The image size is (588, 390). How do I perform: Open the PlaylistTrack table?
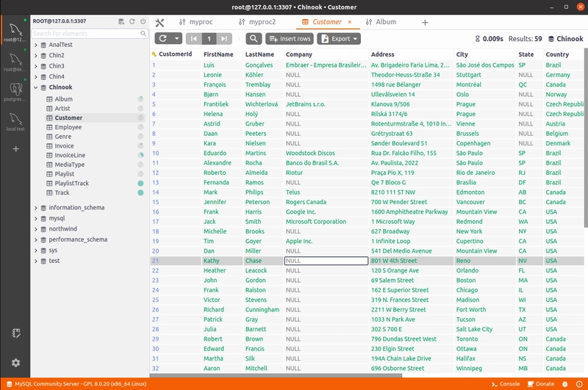coord(71,184)
